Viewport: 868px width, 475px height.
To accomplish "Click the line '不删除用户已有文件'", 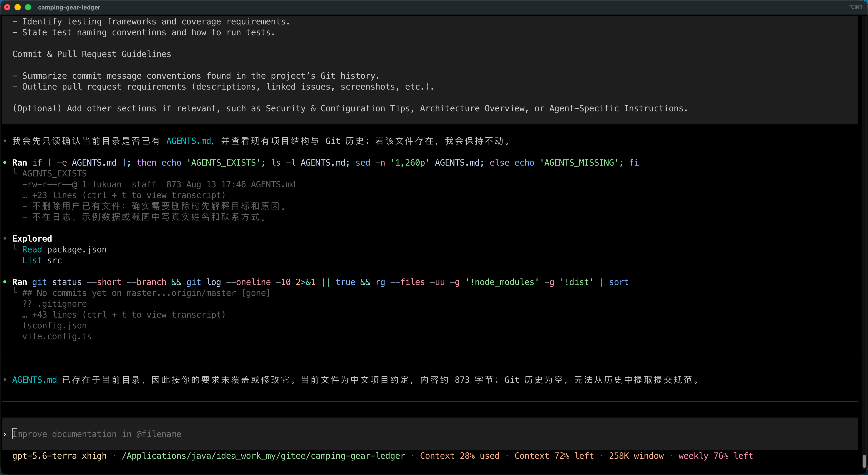I will pyautogui.click(x=154, y=206).
